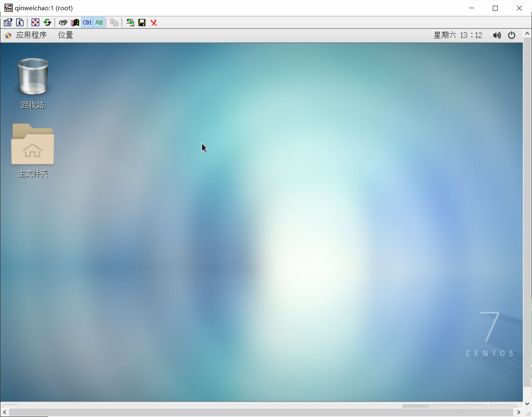Click the VNC window title bar icon
The image size is (532, 417).
click(x=8, y=8)
